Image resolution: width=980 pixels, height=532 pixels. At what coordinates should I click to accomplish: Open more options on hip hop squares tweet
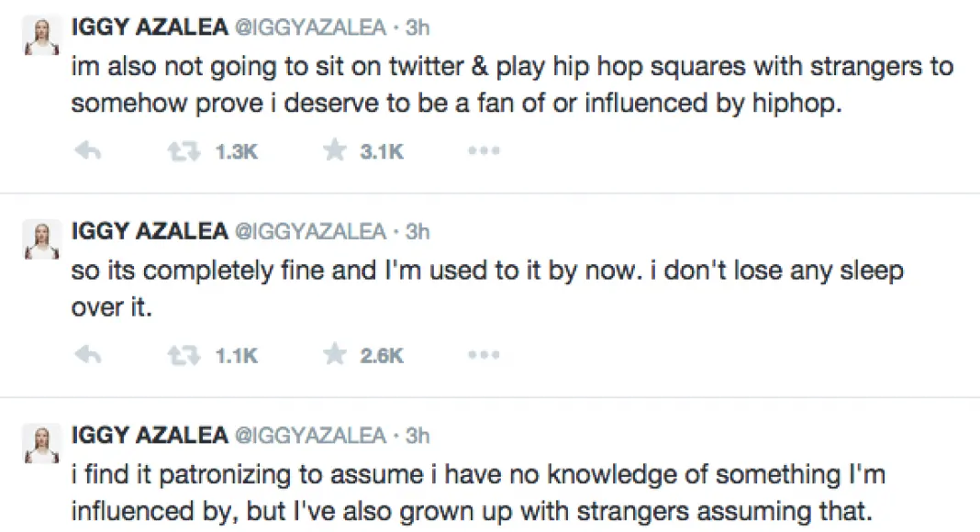(483, 152)
